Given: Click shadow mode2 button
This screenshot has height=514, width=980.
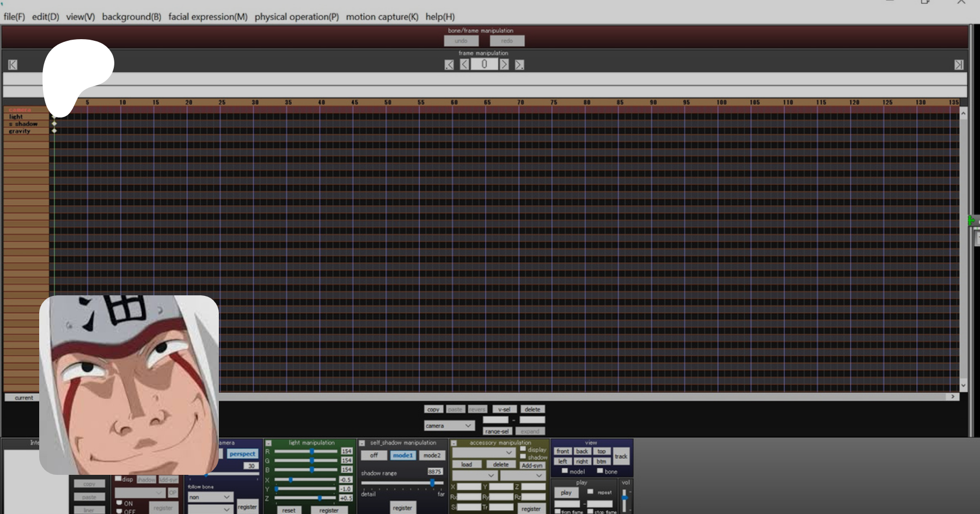Looking at the screenshot, I should pos(432,455).
